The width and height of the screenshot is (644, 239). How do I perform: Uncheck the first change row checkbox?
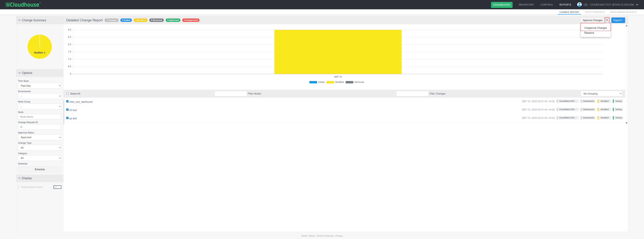(x=67, y=101)
